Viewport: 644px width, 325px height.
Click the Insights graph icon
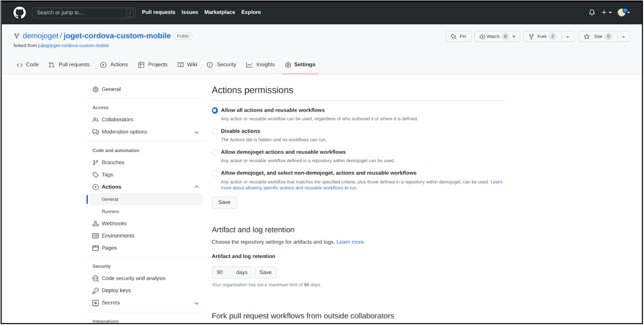[250, 65]
